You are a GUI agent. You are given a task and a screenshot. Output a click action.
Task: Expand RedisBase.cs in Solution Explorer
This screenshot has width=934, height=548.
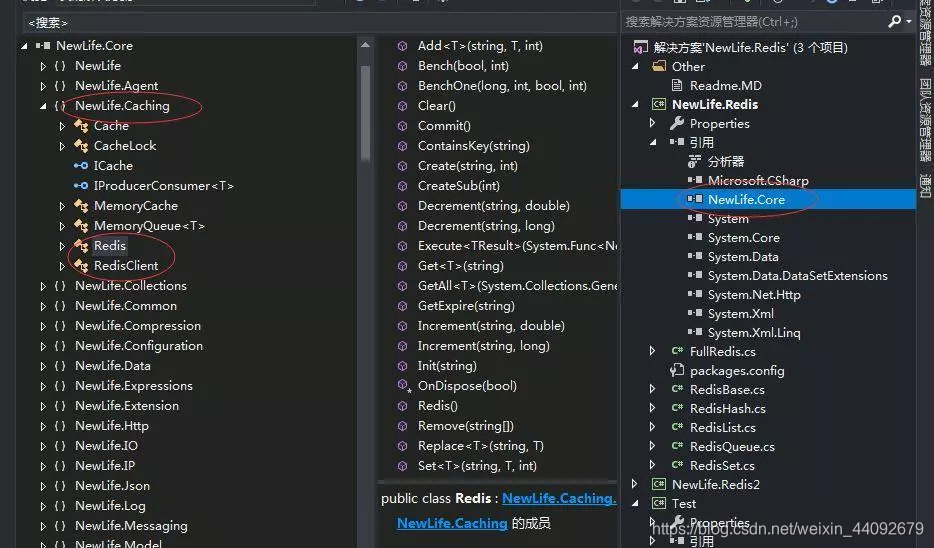coord(652,389)
